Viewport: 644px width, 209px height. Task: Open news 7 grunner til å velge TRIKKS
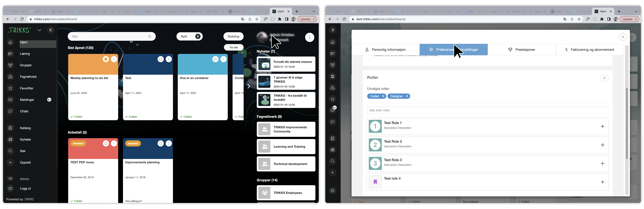coord(286,82)
